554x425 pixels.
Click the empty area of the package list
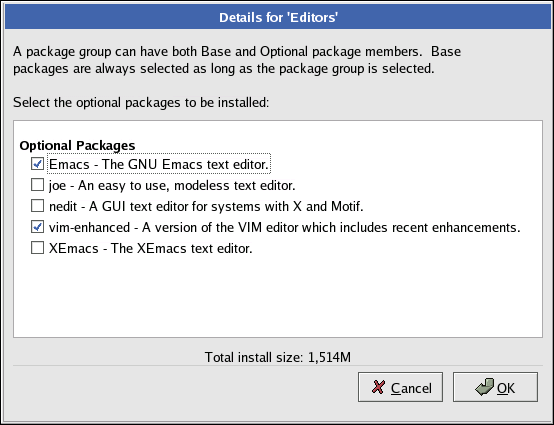point(278,297)
